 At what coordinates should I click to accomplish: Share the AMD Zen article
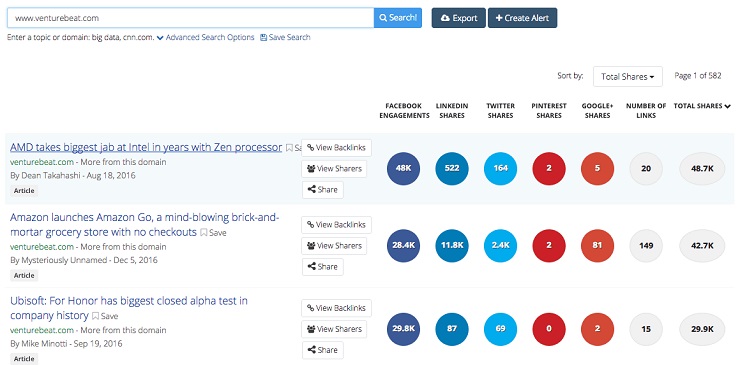(323, 189)
